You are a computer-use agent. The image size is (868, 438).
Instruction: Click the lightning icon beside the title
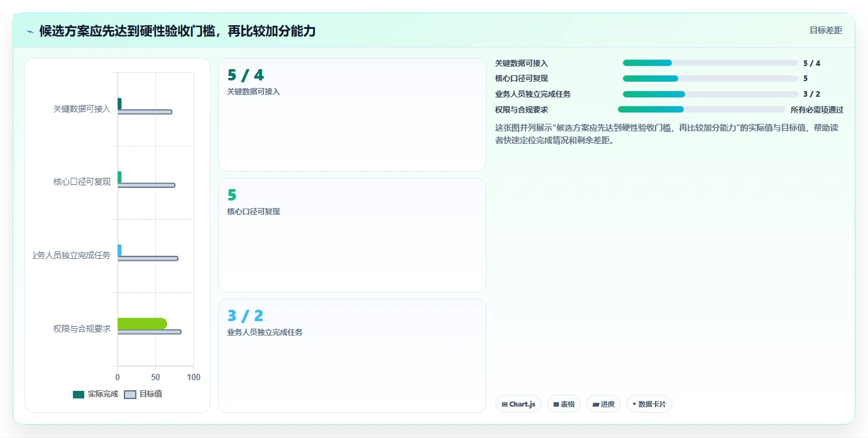pyautogui.click(x=30, y=31)
